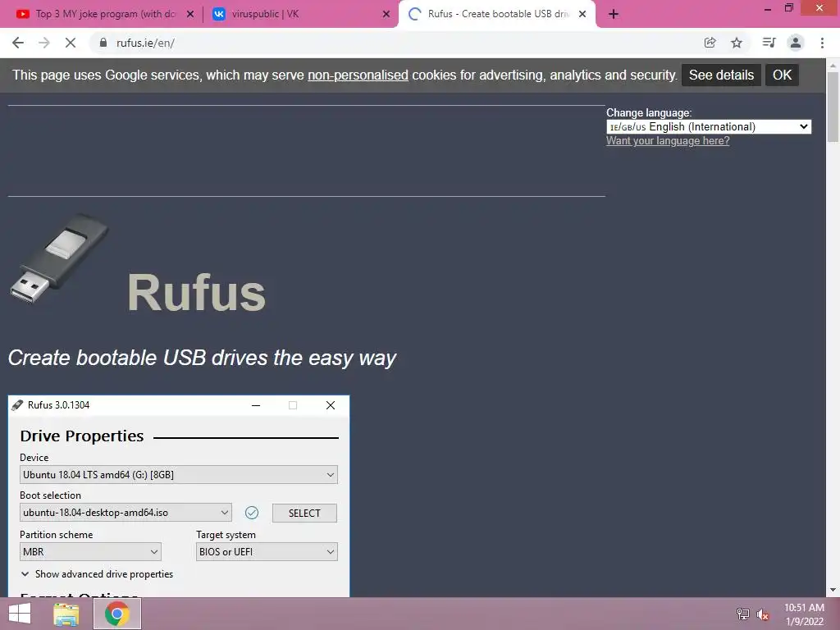The height and width of the screenshot is (630, 840).
Task: Click 'Create bootable USB drives the easy way'
Action: [x=202, y=358]
